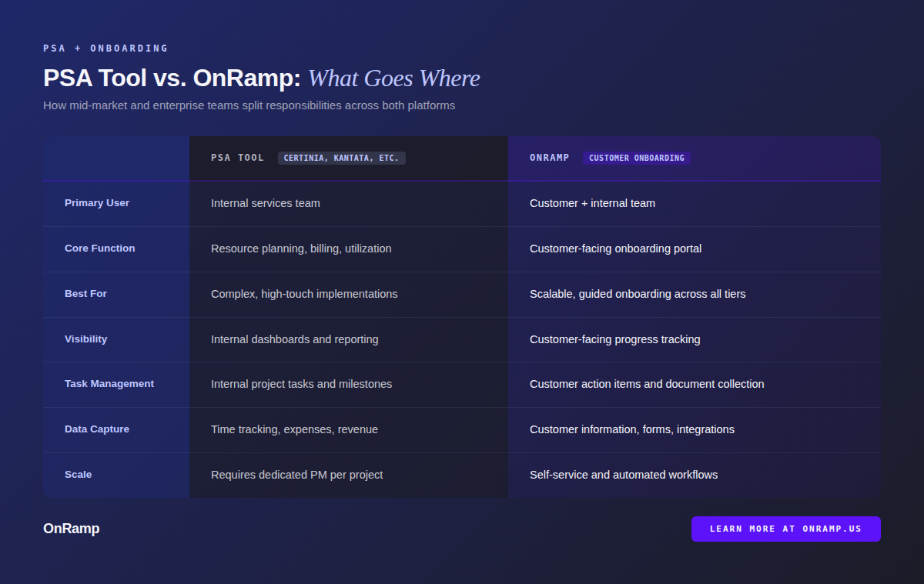This screenshot has height=584, width=924.
Task: Click the OnRamp logo in the footer
Action: coord(71,529)
